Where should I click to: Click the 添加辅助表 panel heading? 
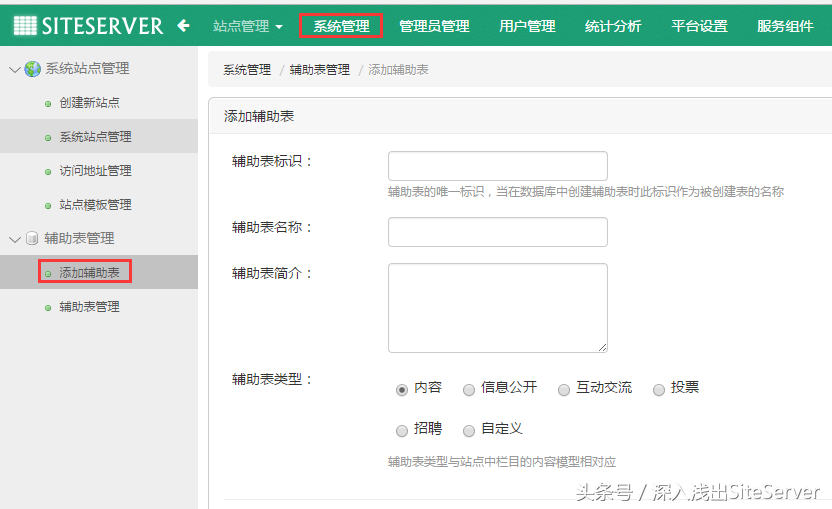click(x=259, y=116)
